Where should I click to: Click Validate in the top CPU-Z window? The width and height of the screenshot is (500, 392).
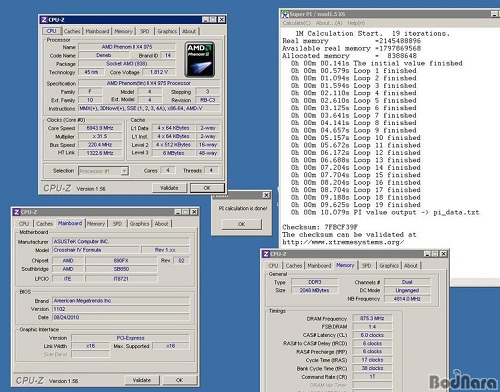click(x=169, y=188)
